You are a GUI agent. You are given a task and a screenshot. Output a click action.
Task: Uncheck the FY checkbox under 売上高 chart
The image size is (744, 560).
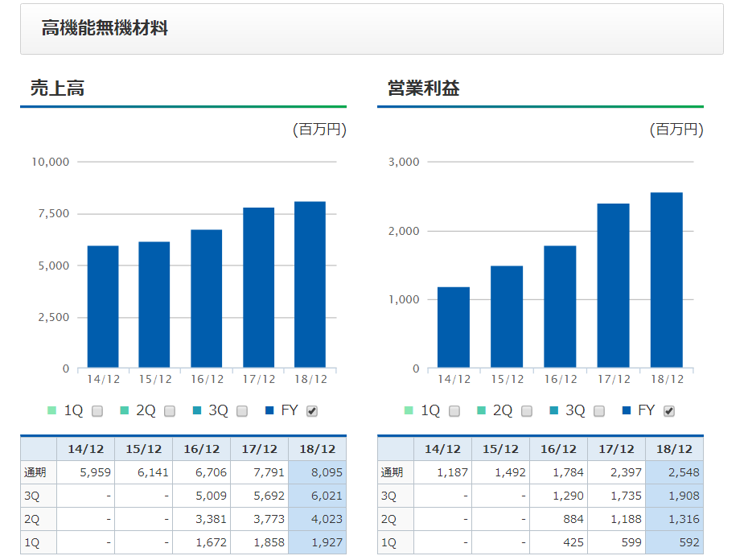(x=312, y=411)
